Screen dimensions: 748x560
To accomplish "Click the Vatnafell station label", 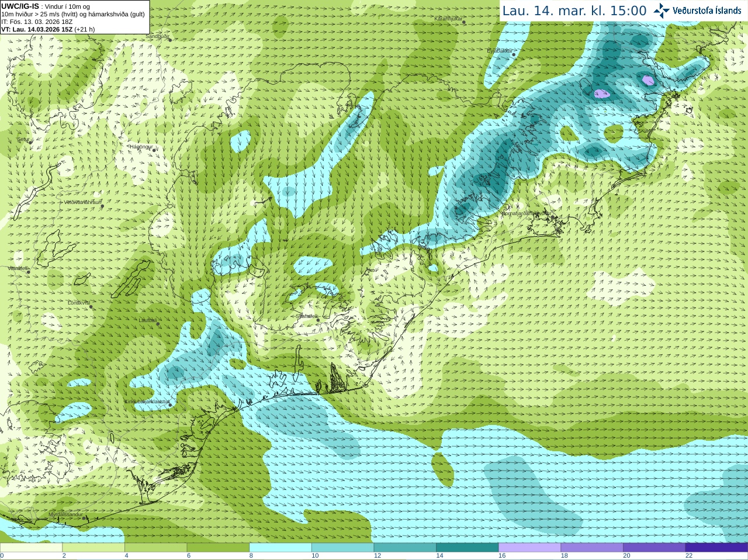I will pyautogui.click(x=18, y=268).
